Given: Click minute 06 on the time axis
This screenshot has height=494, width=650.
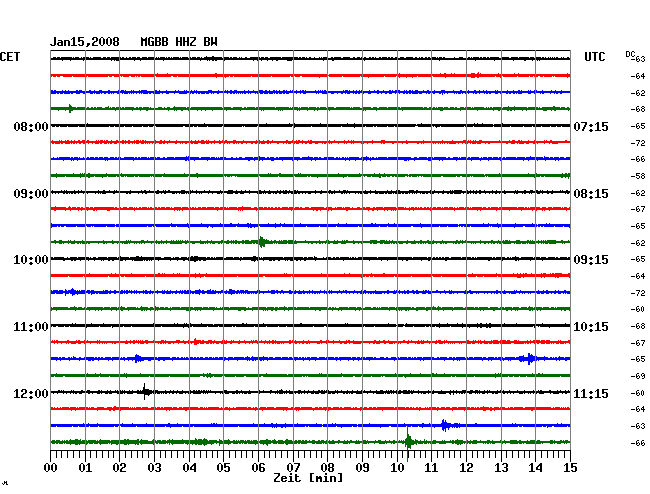Looking at the screenshot, I should 258,467.
